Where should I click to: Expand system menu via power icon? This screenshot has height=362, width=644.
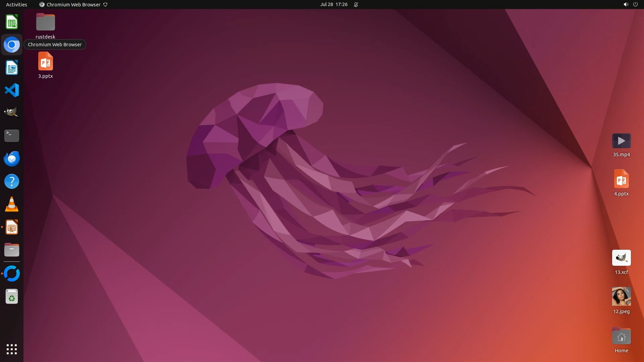(635, 4)
